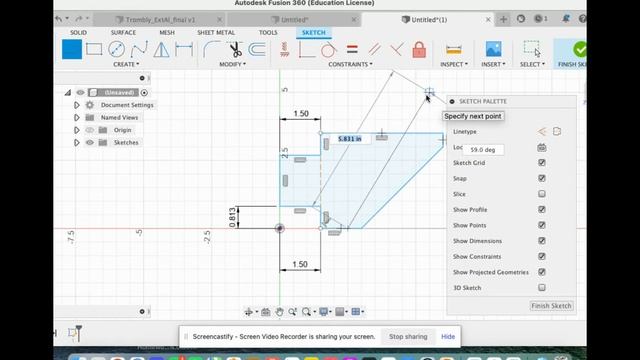
Task: Click the Hide link in sharing bar
Action: [448, 336]
